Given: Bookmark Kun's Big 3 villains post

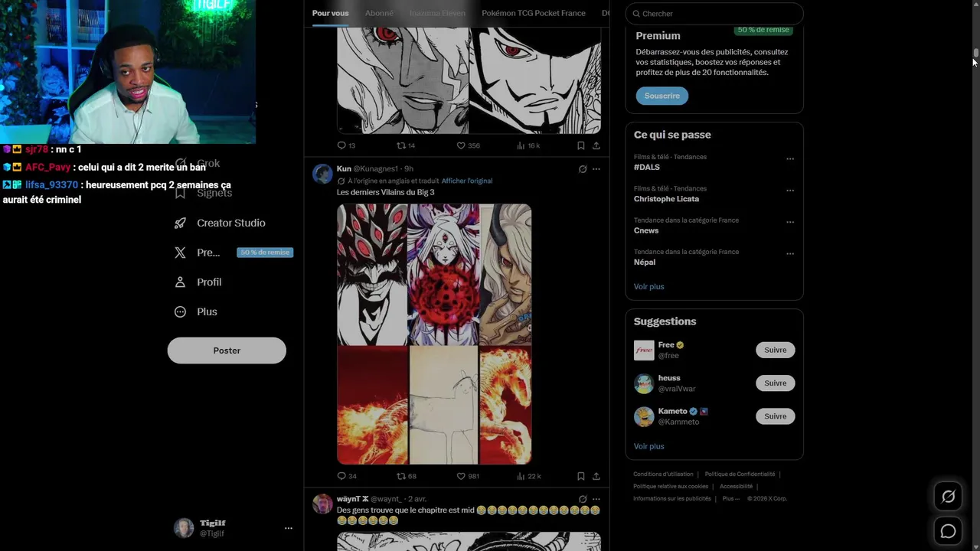Looking at the screenshot, I should (x=581, y=476).
